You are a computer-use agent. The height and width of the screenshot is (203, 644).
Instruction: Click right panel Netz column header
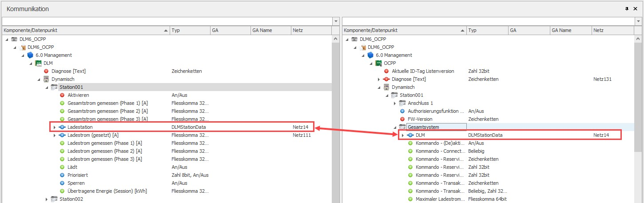(613, 30)
